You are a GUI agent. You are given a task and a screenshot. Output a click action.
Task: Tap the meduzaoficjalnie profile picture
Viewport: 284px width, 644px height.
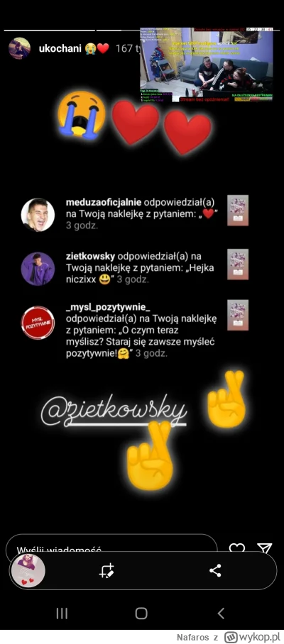point(38,215)
